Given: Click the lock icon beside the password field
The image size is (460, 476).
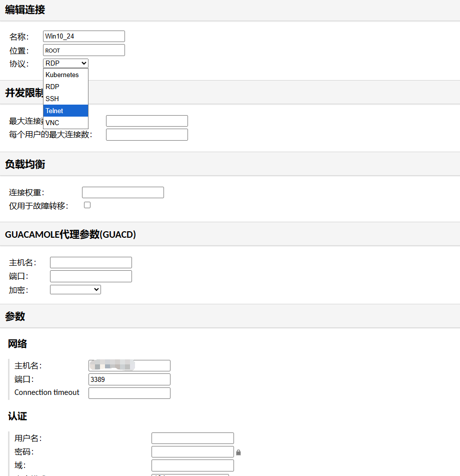Looking at the screenshot, I should [238, 452].
